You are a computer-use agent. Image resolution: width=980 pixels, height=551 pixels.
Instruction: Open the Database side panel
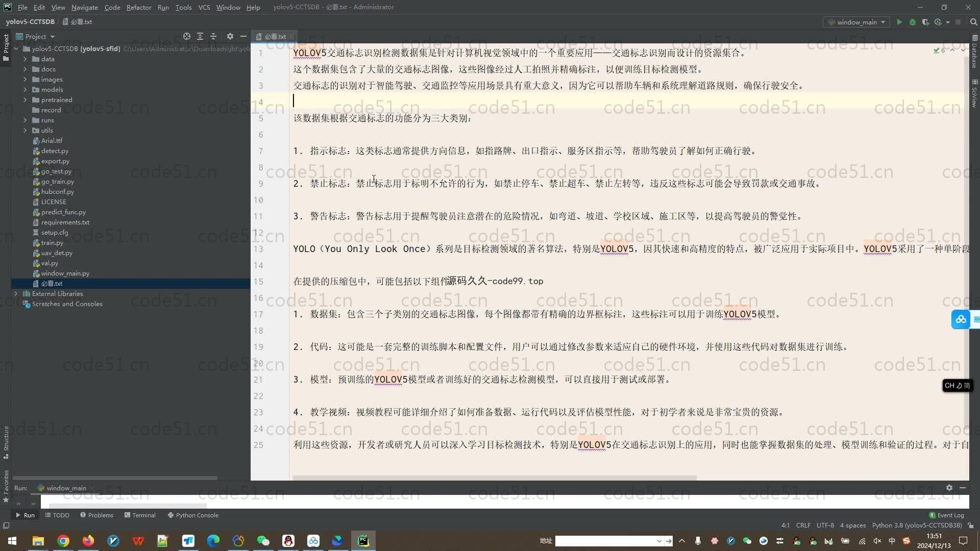point(974,52)
